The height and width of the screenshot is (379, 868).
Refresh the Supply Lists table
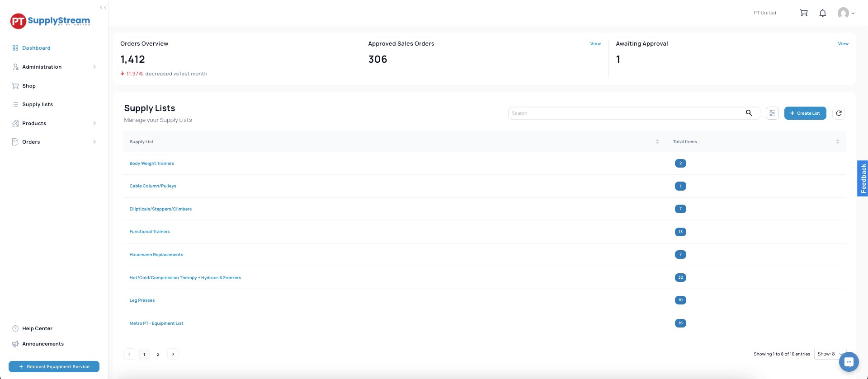pyautogui.click(x=839, y=113)
